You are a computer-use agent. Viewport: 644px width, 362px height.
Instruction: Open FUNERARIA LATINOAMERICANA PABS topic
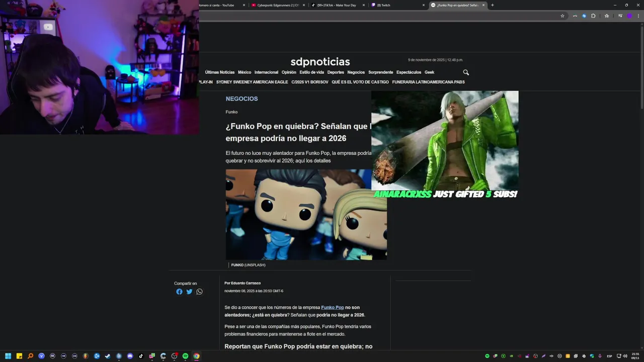pos(429,82)
